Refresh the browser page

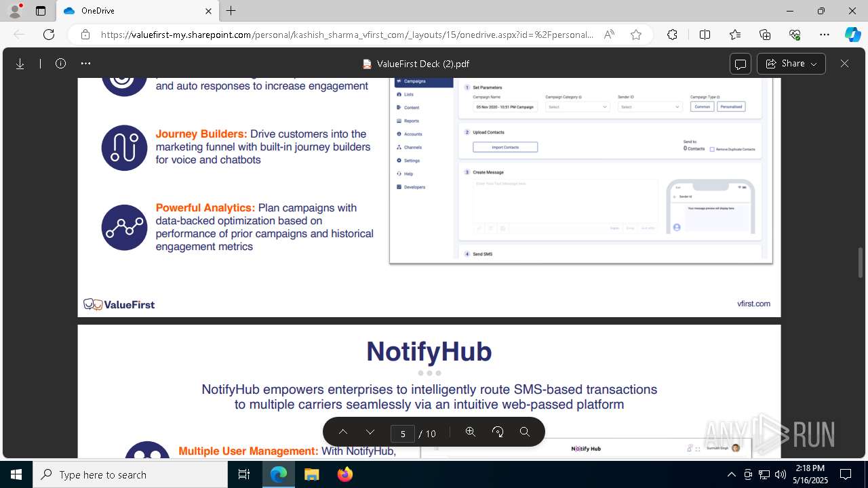pyautogui.click(x=49, y=35)
